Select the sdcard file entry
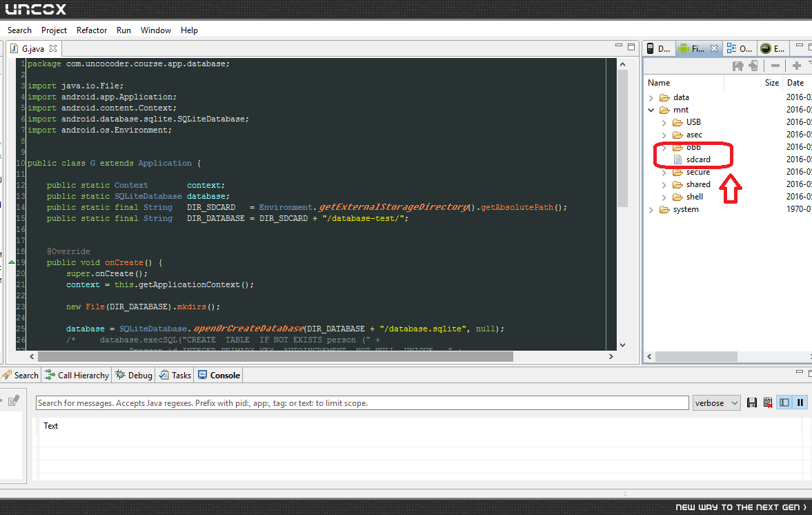Viewport: 812px width, 515px height. point(698,159)
